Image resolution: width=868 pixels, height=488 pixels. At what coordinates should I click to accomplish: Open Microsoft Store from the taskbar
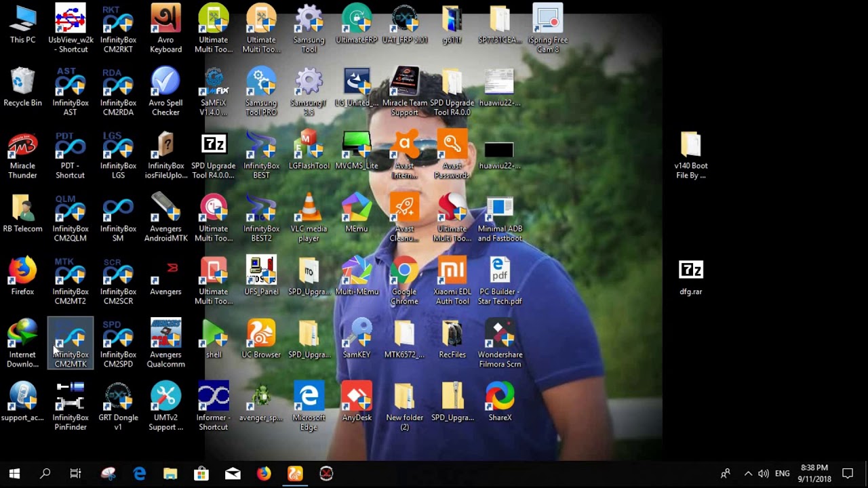(x=201, y=474)
